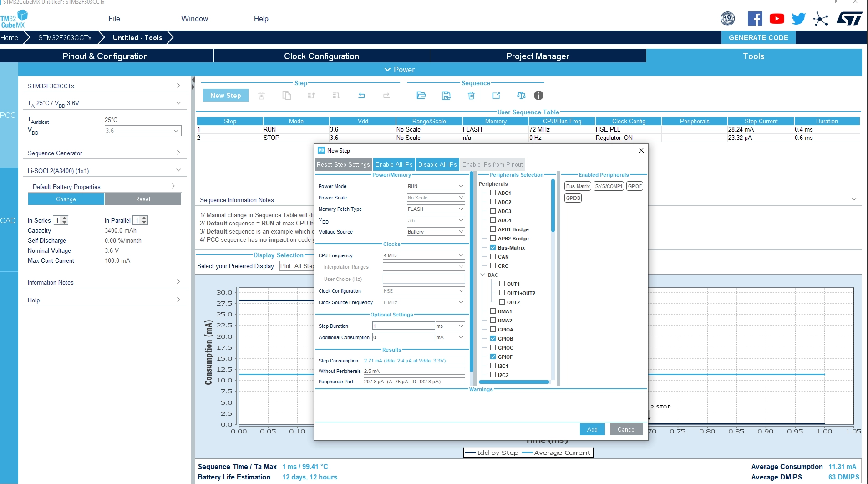Enable the CAN peripheral checkbox
Screen dimensions: 868x484
pos(493,256)
